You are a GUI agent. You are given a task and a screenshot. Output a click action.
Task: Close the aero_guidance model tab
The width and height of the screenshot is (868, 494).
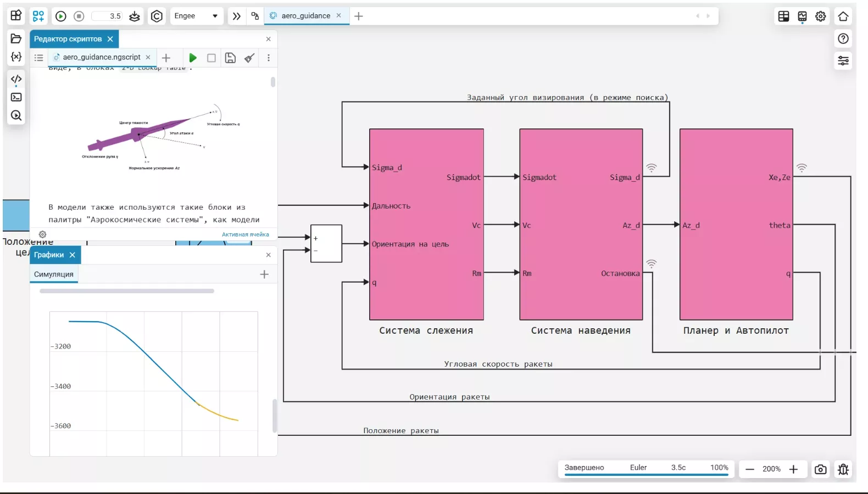click(x=339, y=15)
